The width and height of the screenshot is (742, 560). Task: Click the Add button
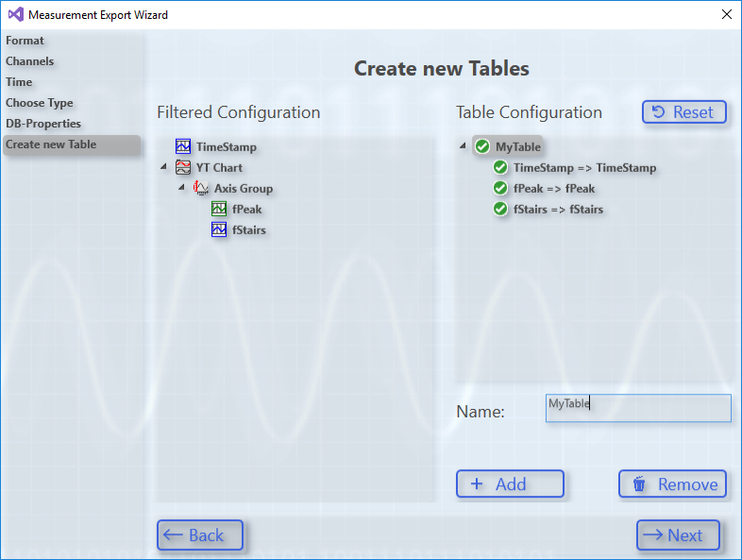(x=510, y=484)
